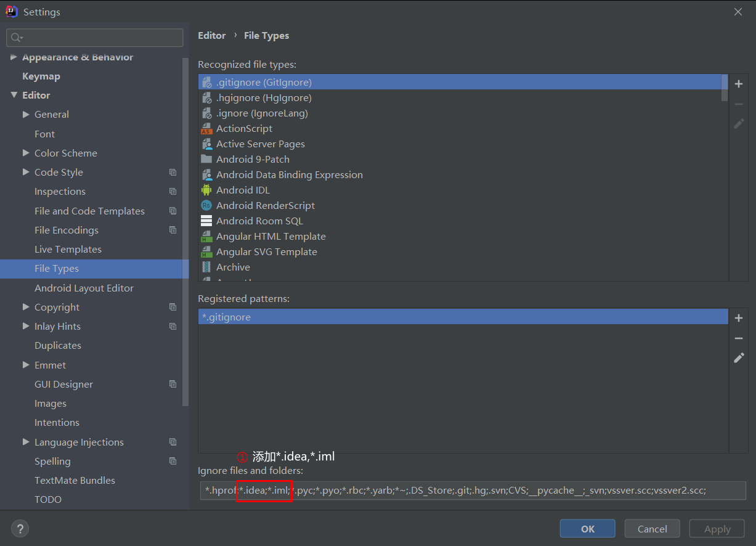The width and height of the screenshot is (756, 546).
Task: Remove the selected registered pattern
Action: coord(739,338)
